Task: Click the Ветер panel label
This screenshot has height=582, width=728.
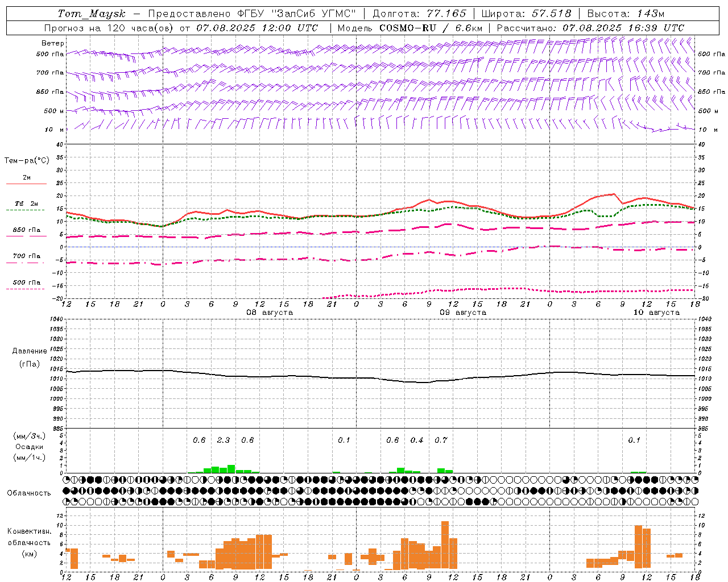Action: click(x=53, y=43)
